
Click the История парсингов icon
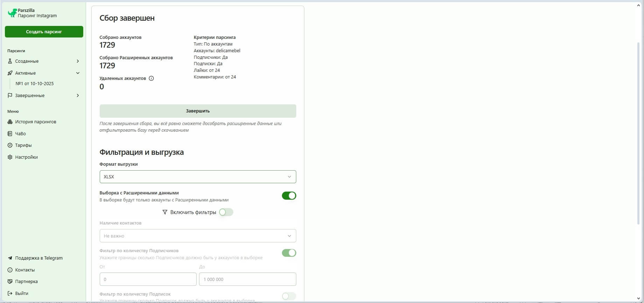10,122
